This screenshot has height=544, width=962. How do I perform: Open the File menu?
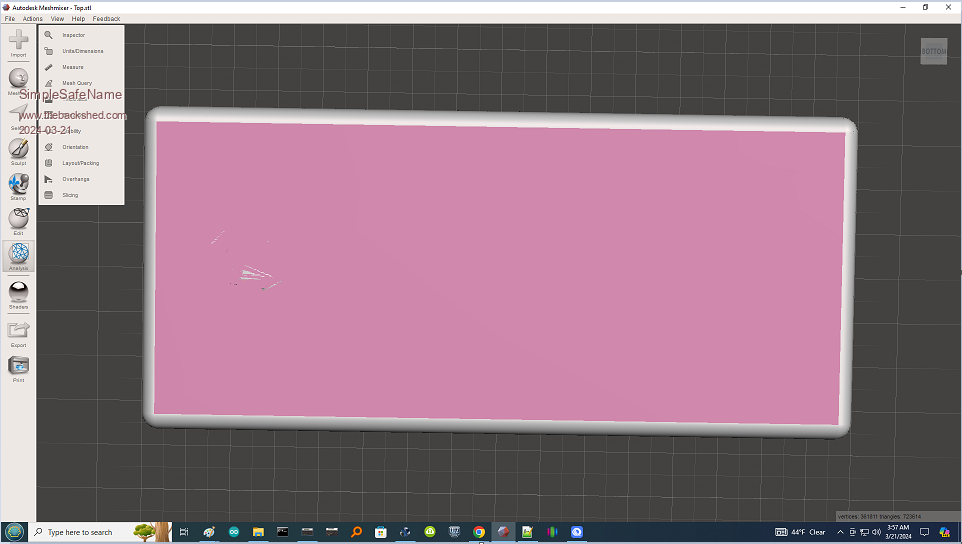click(9, 18)
